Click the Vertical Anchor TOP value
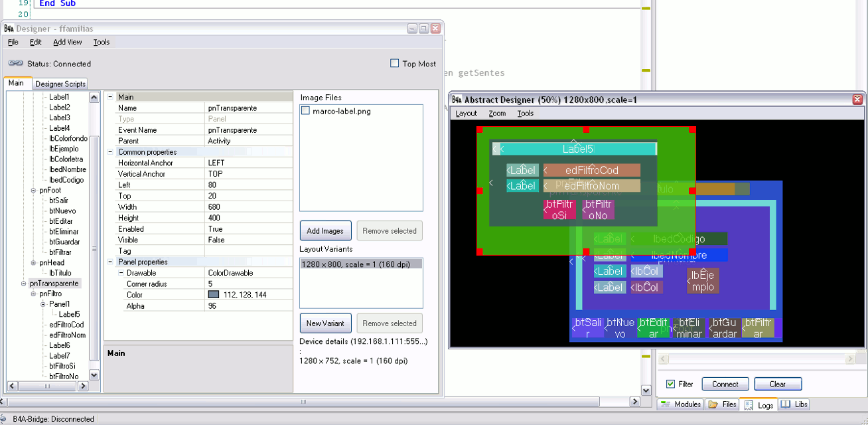 [x=249, y=174]
